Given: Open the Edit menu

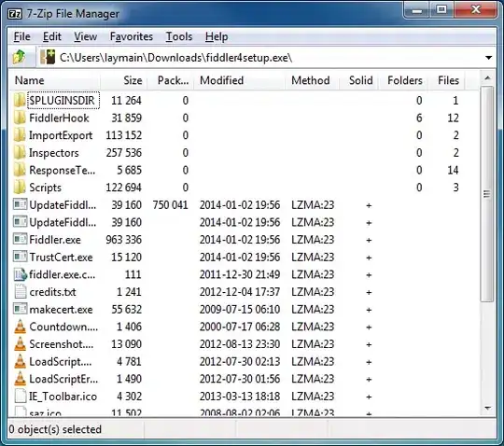Looking at the screenshot, I should [x=51, y=36].
